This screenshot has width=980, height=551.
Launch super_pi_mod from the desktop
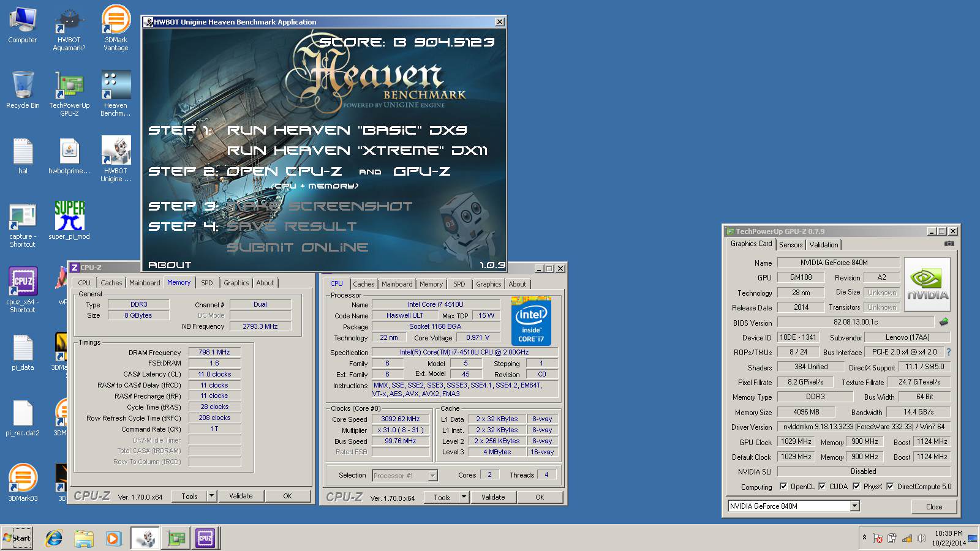(x=69, y=220)
